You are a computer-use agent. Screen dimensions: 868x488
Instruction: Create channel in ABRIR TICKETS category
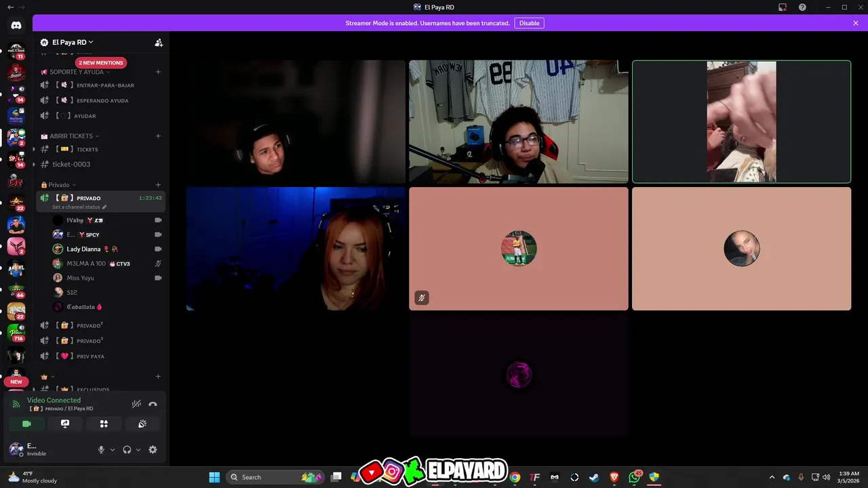click(x=158, y=136)
